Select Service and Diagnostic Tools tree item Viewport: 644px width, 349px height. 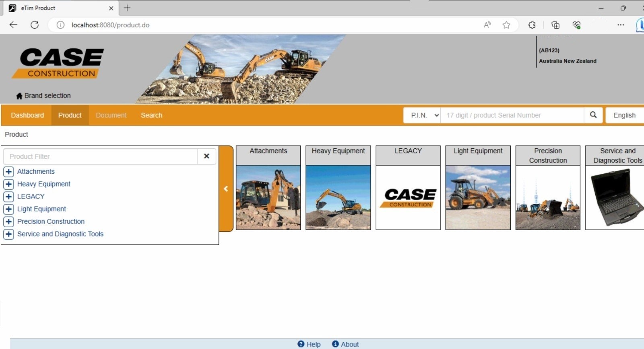pos(60,234)
